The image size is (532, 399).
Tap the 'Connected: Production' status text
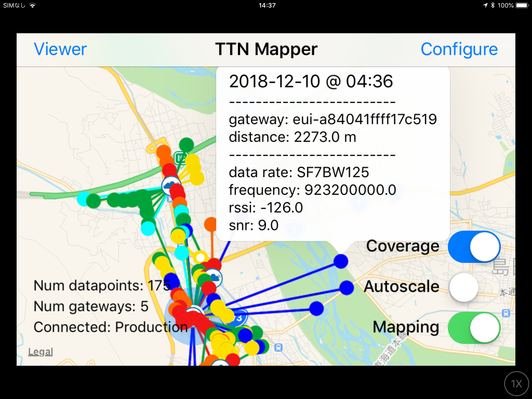point(111,327)
